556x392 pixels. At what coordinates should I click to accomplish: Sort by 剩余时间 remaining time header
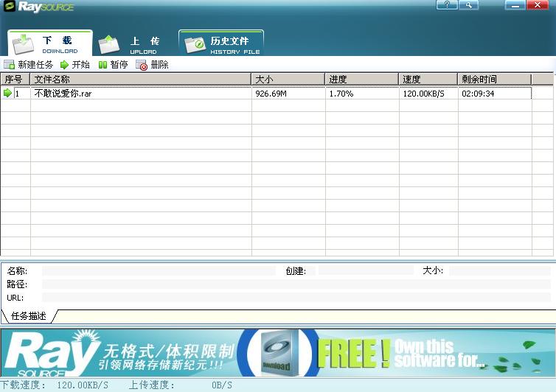pyautogui.click(x=494, y=79)
